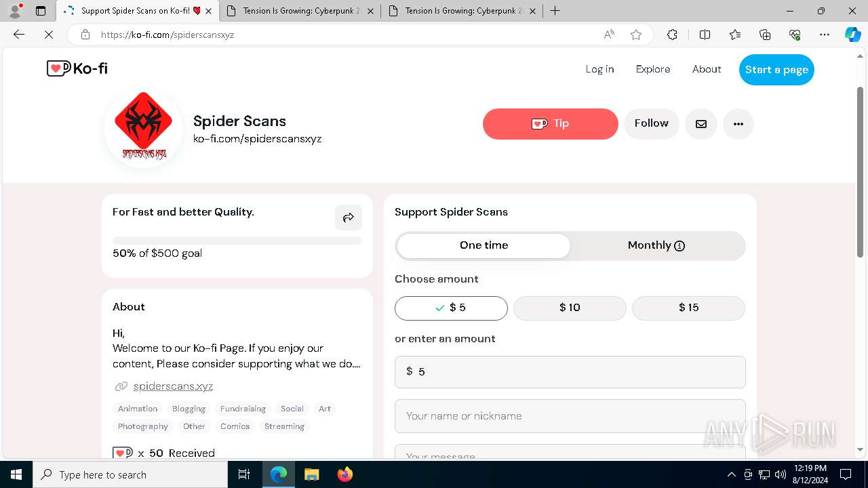This screenshot has width=868, height=488.
Task: Click the Social tag
Action: tap(292, 409)
